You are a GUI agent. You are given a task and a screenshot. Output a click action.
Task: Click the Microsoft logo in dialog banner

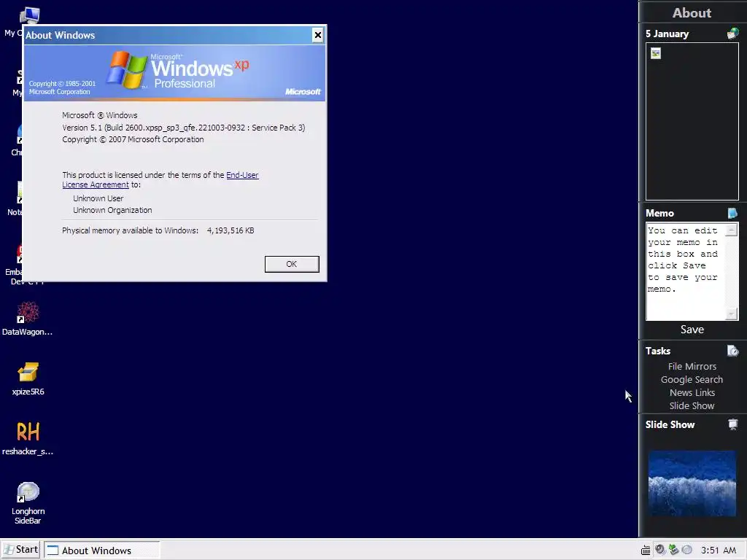(x=303, y=91)
